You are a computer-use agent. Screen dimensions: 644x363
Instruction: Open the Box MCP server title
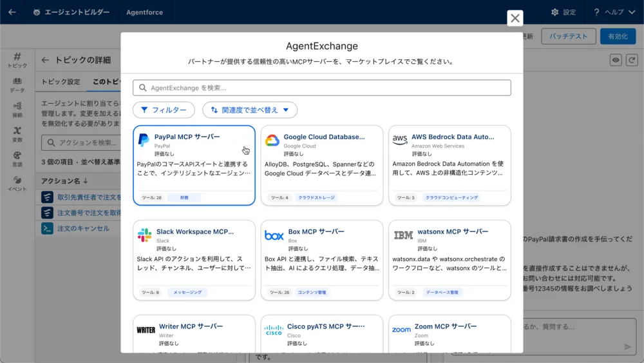316,232
